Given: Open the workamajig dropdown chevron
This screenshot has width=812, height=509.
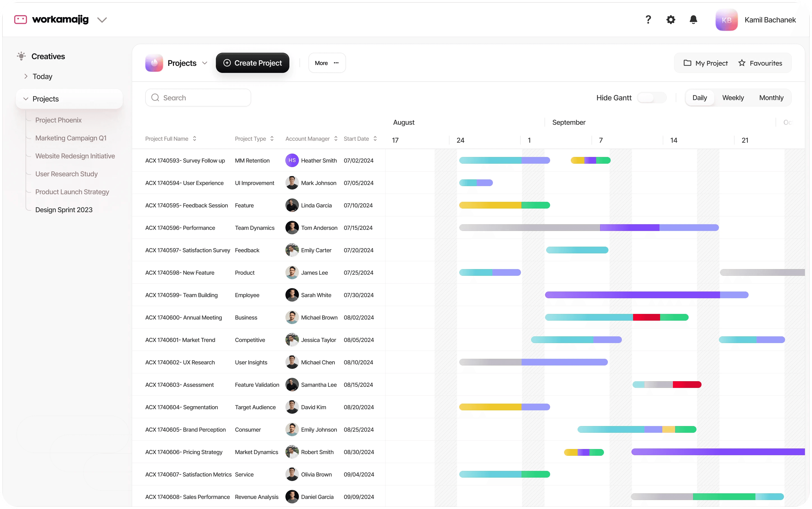Looking at the screenshot, I should 102,20.
